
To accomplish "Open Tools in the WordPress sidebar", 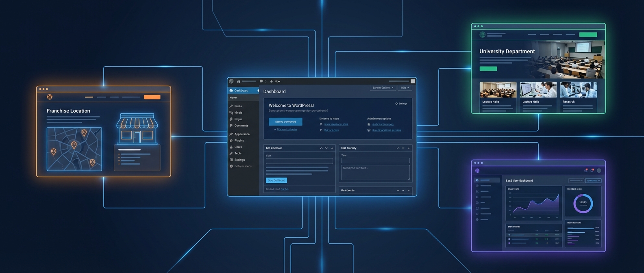I will (x=238, y=154).
